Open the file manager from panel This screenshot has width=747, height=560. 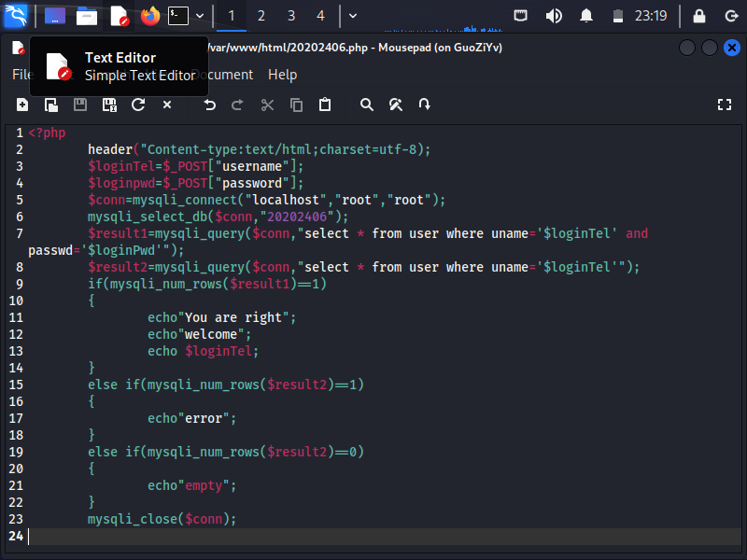[87, 16]
